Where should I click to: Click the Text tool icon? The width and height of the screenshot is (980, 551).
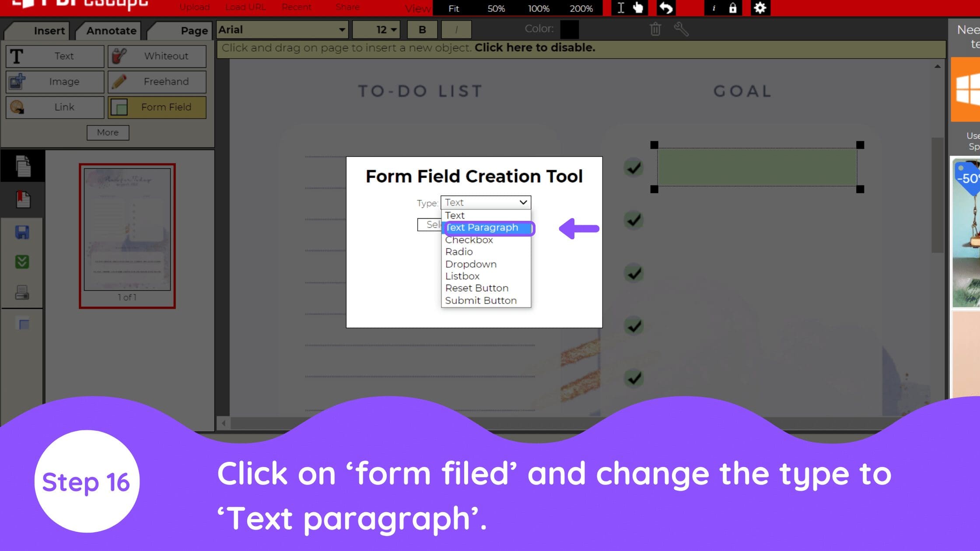click(17, 55)
